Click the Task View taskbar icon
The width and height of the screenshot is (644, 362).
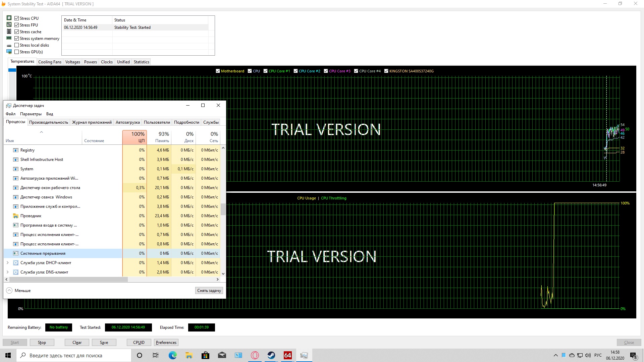point(156,355)
